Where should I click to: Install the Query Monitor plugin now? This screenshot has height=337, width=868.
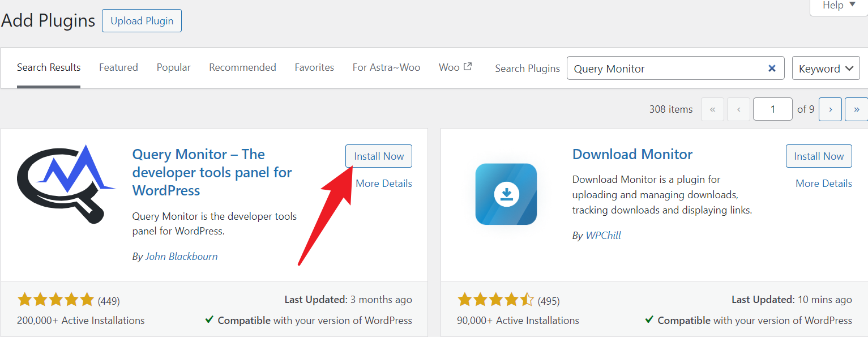tap(379, 156)
